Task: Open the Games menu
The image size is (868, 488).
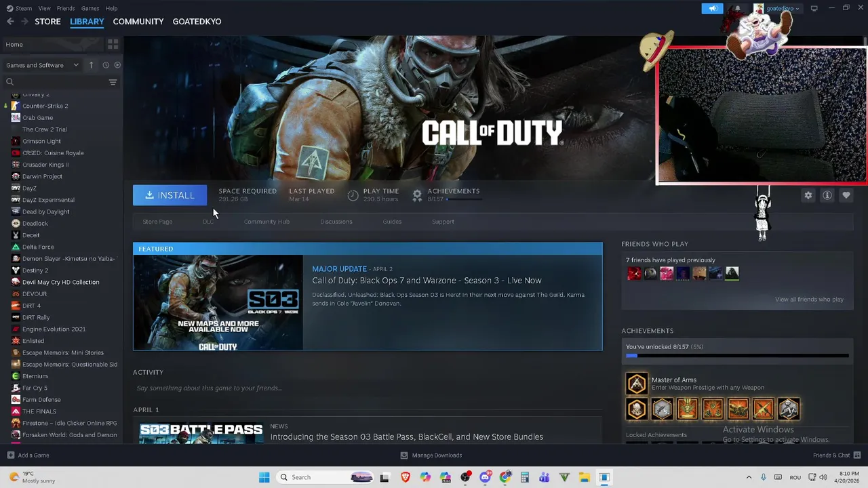Action: click(x=90, y=8)
